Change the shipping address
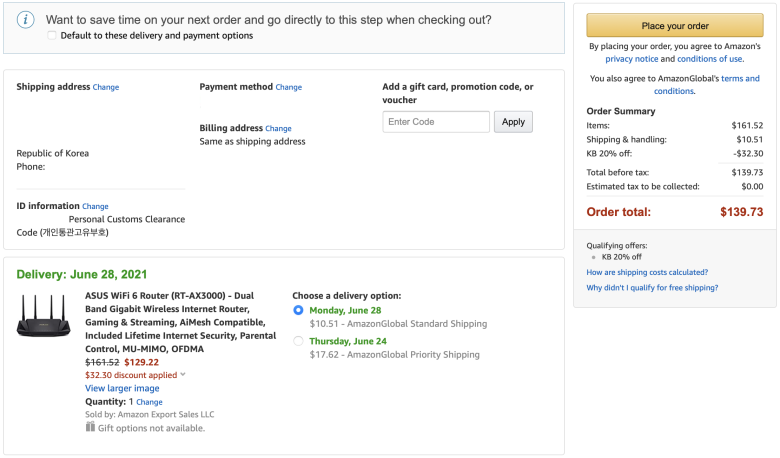This screenshot has height=458, width=780. pyautogui.click(x=106, y=87)
